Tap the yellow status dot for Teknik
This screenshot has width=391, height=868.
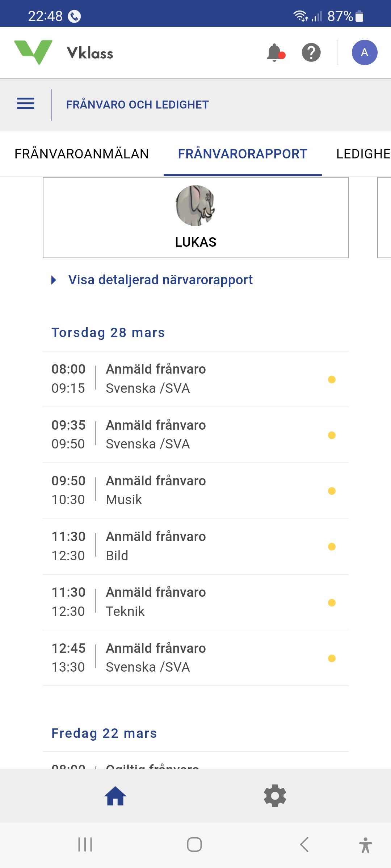point(332,603)
